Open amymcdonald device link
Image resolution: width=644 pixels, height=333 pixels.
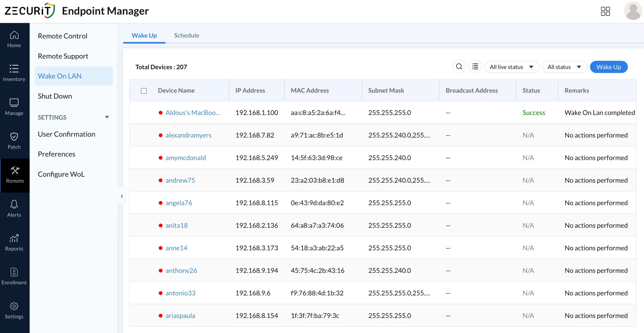[186, 158]
